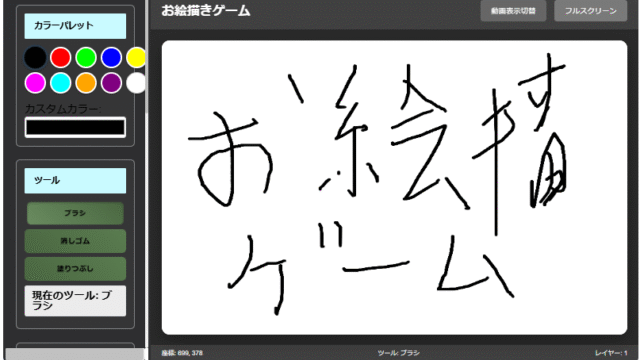Select the black color swatch
The width and height of the screenshot is (640, 360).
click(x=35, y=58)
